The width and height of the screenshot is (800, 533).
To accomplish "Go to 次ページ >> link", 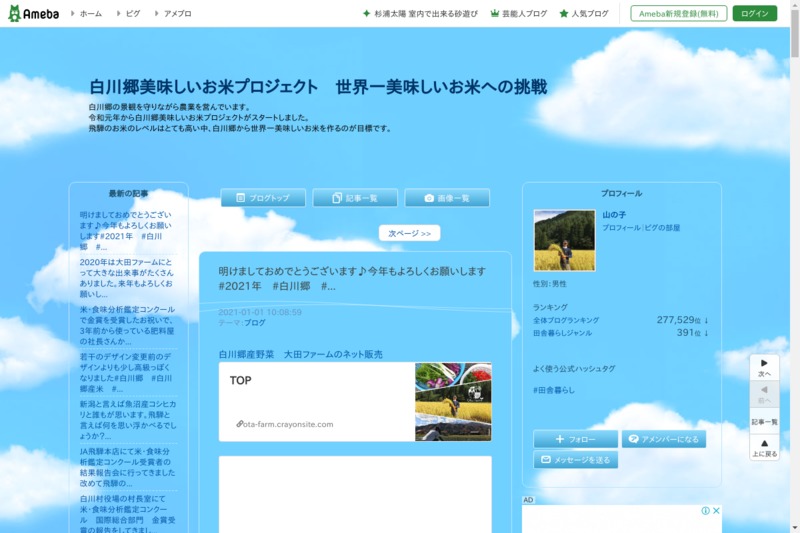I will [x=409, y=233].
